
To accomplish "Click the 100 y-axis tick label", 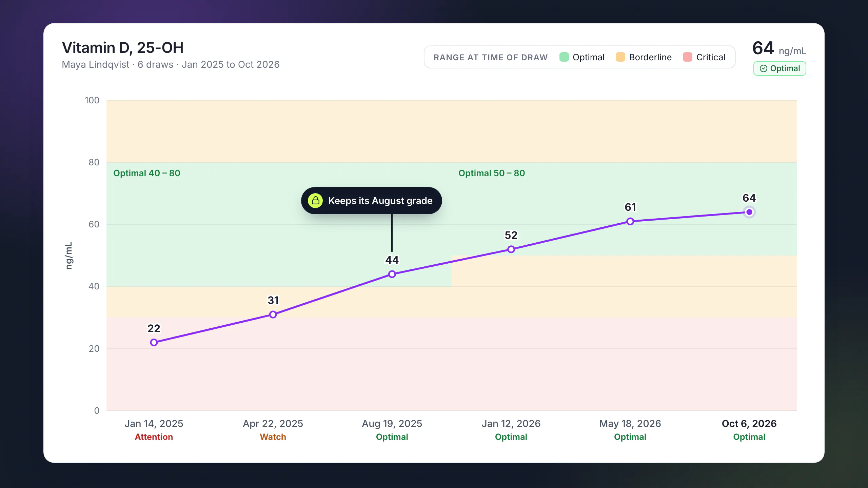I will click(92, 100).
